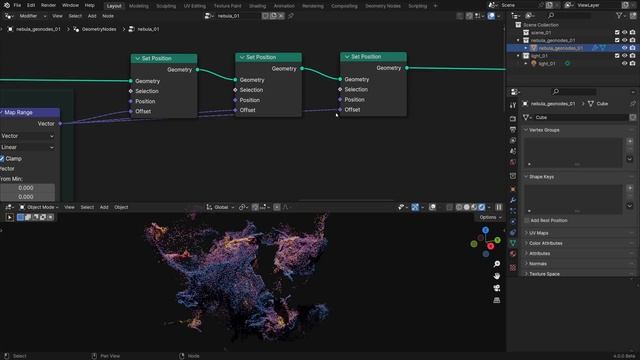Switch to Animation workspace tab
The height and width of the screenshot is (360, 640).
(284, 6)
